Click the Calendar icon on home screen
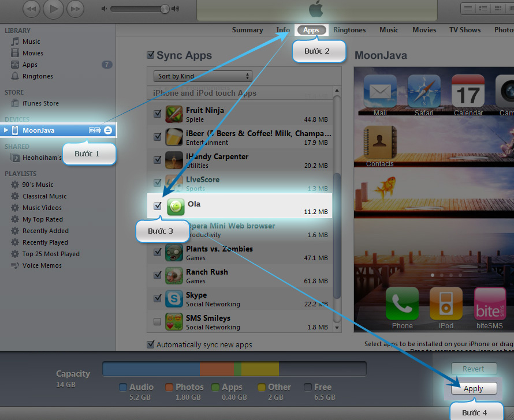The height and width of the screenshot is (420, 514). [468, 92]
